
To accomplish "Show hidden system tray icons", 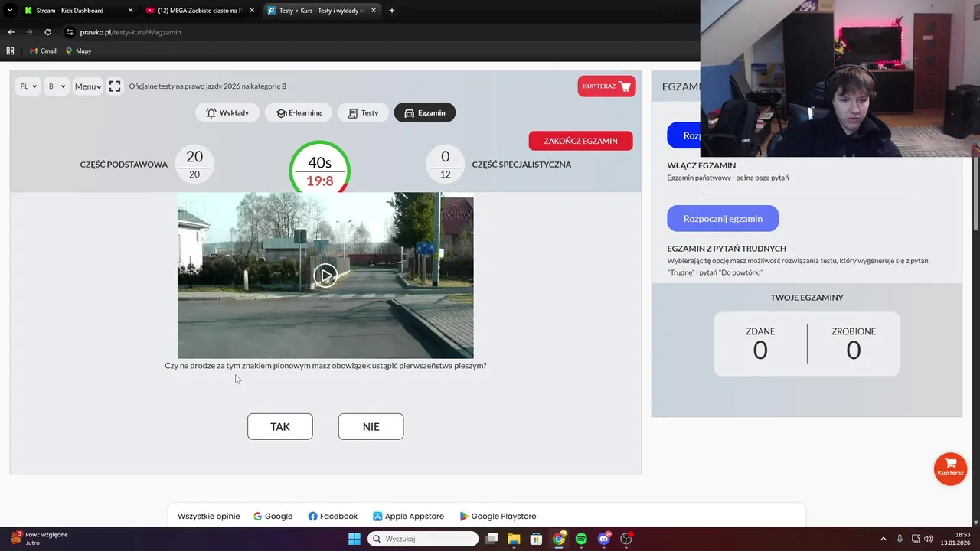I will pyautogui.click(x=883, y=539).
